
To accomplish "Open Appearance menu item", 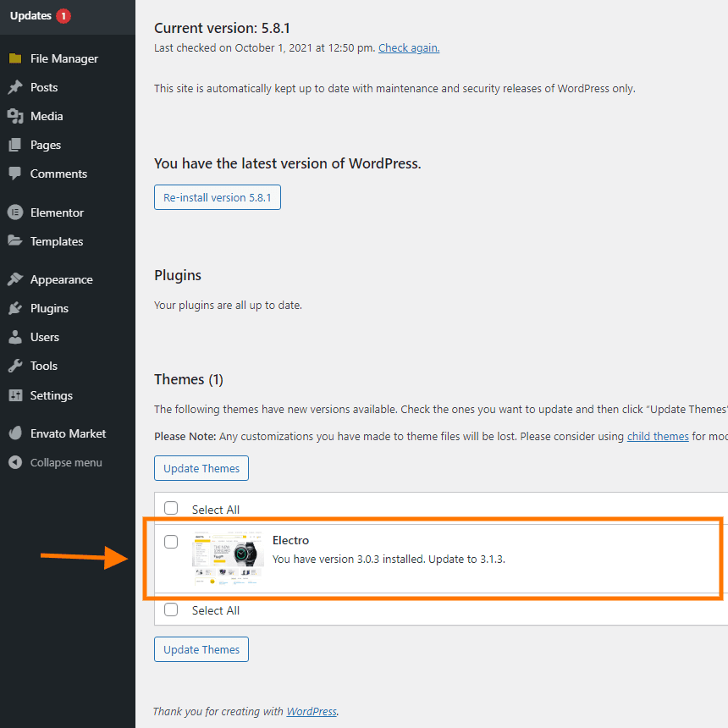I will (61, 279).
